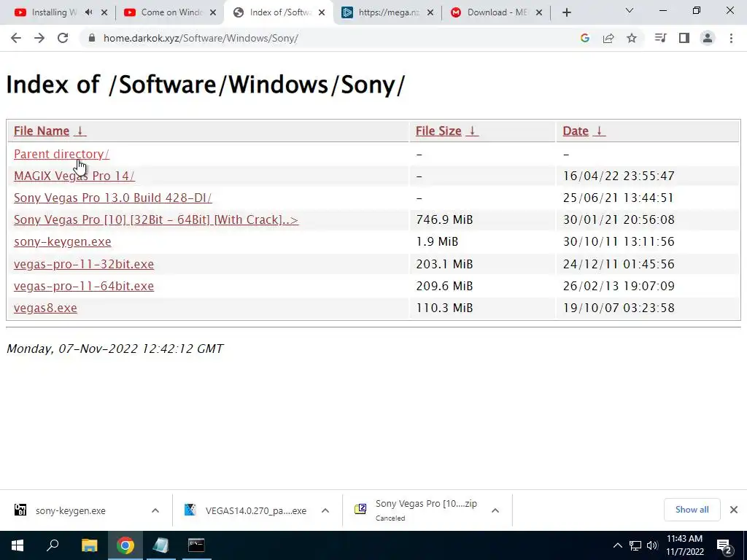Click the 746.9 MiB file size cell
Image resolution: width=747 pixels, height=560 pixels.
[444, 219]
